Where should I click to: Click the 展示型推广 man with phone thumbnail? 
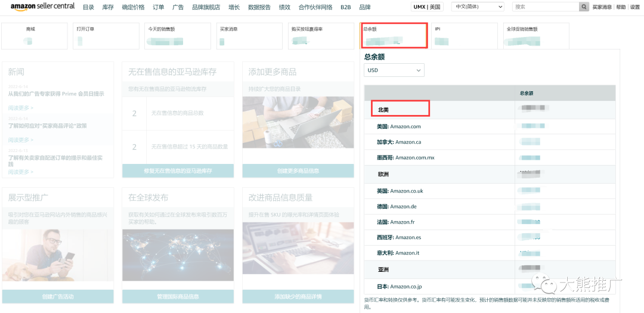click(57, 255)
